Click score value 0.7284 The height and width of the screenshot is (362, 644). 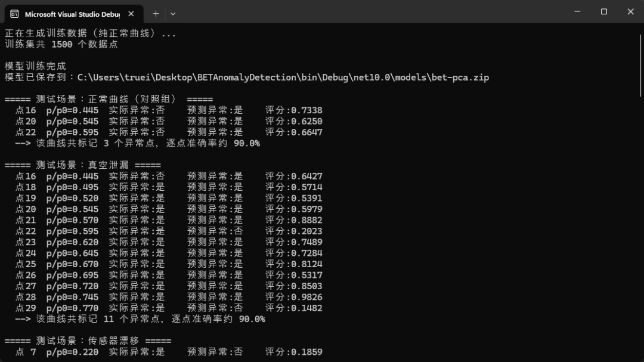tap(306, 253)
